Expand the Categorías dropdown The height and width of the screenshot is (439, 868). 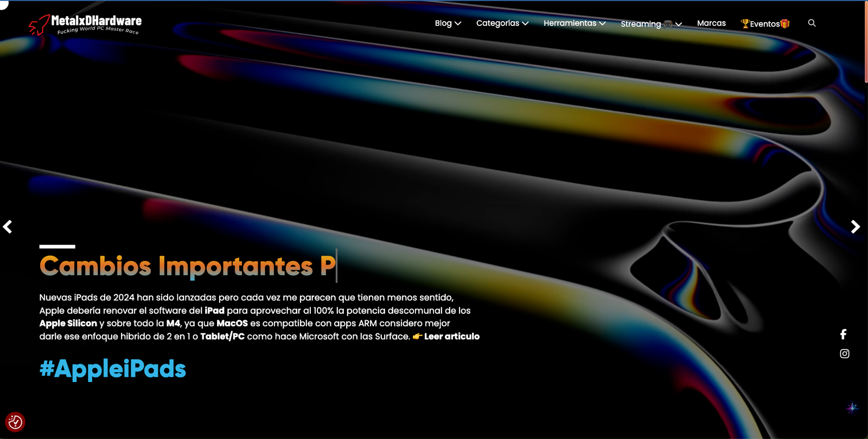click(502, 23)
